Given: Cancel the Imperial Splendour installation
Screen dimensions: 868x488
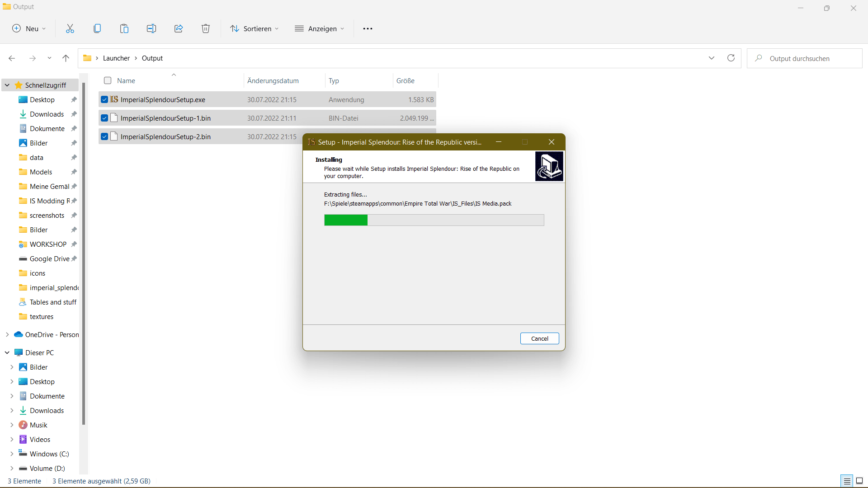Looking at the screenshot, I should tap(539, 338).
